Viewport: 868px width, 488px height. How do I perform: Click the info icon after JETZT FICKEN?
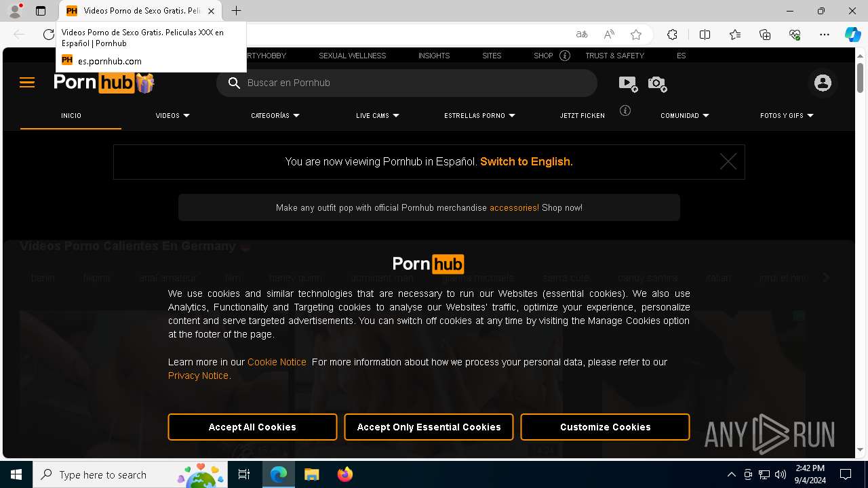pyautogui.click(x=625, y=110)
